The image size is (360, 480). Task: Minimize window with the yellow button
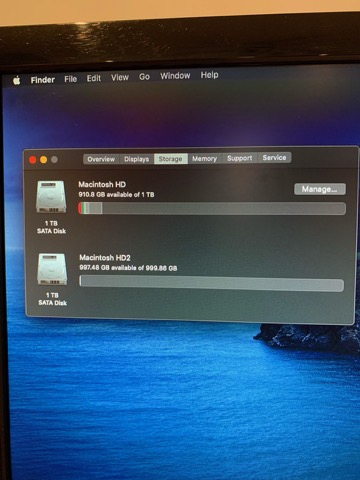[43, 160]
